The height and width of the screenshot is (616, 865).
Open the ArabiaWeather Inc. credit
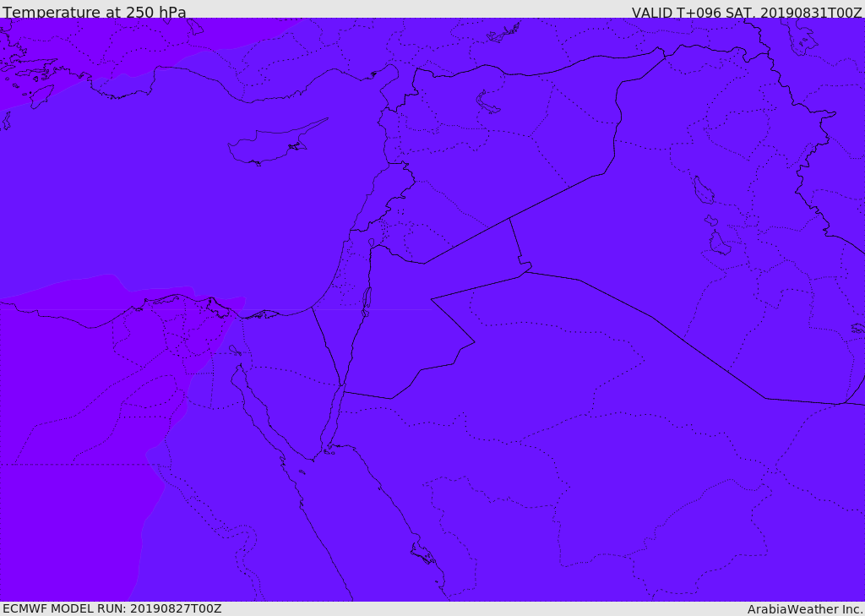pyautogui.click(x=805, y=609)
